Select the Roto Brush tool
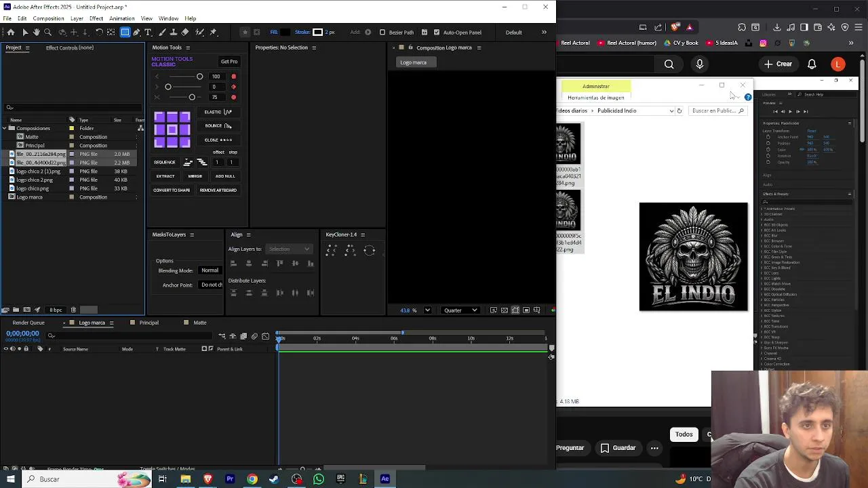Screen dimensions: 868x488 tap(200, 32)
